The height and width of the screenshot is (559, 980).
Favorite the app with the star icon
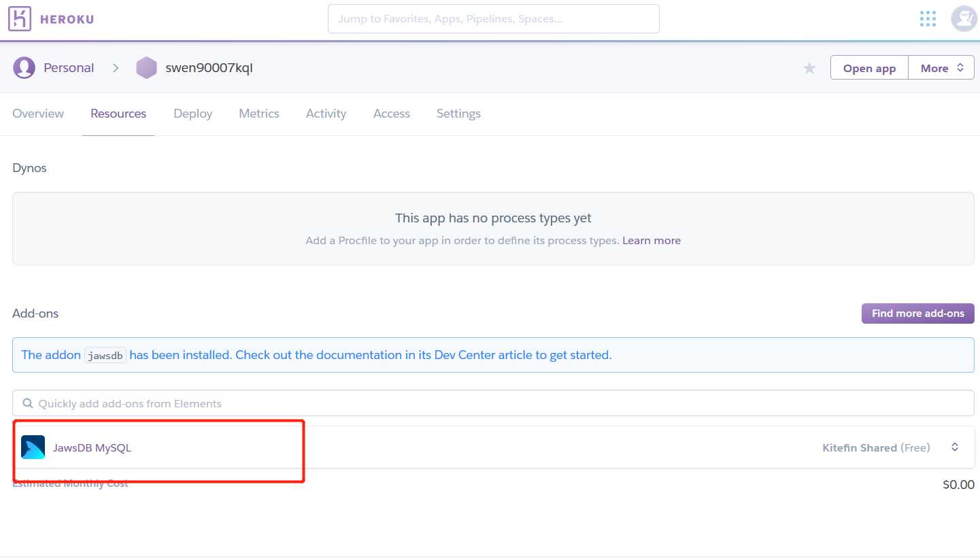(x=809, y=68)
